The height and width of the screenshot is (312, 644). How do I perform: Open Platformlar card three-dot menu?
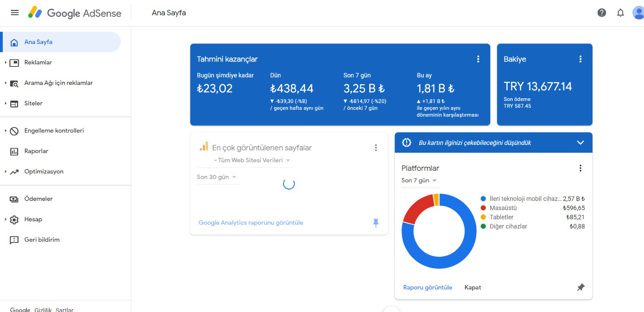(x=580, y=168)
